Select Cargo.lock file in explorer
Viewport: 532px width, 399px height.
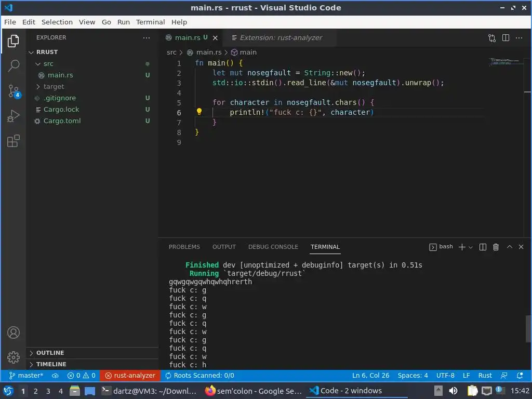92,110
